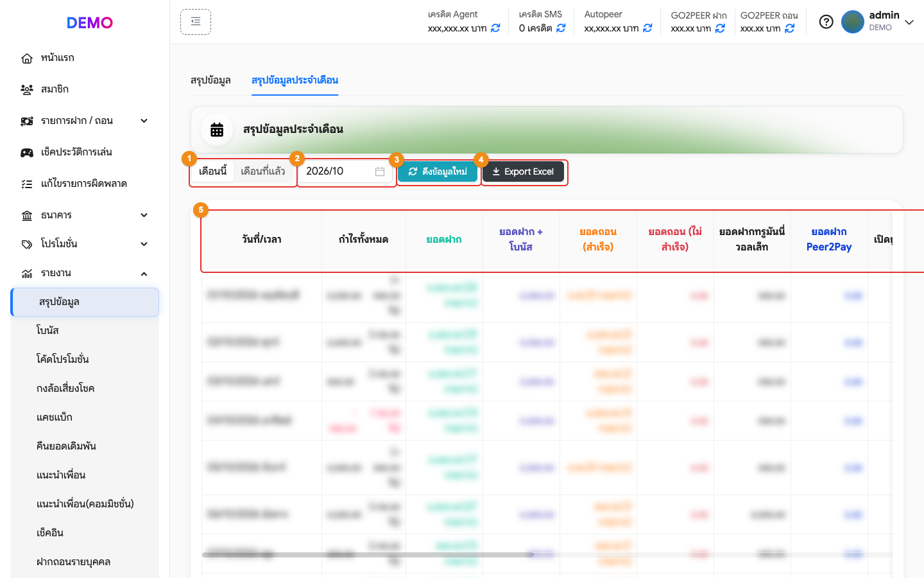Click the สมาชิก members icon
Screen dimensions: 924x578
click(27, 90)
